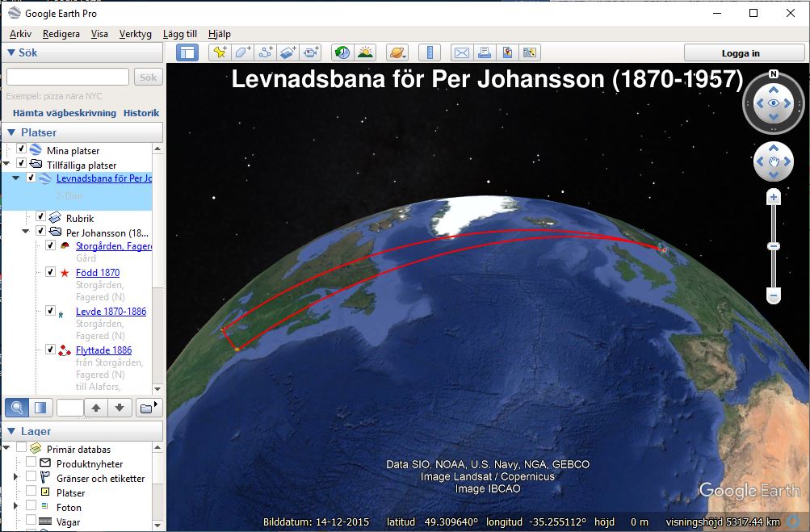Zoom in with the plus button

point(774,197)
